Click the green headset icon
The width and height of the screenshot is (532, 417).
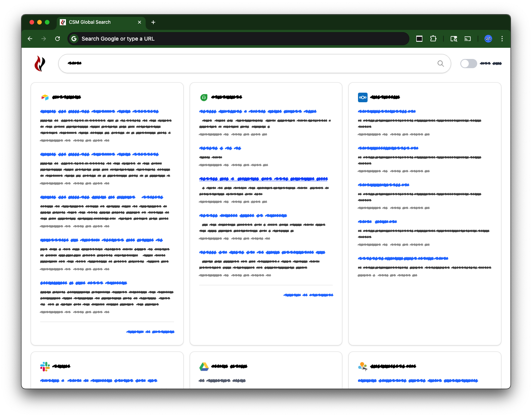(204, 97)
